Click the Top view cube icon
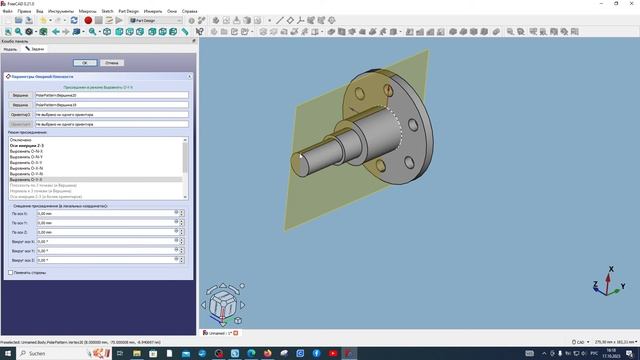The width and height of the screenshot is (640, 360). coord(130,31)
